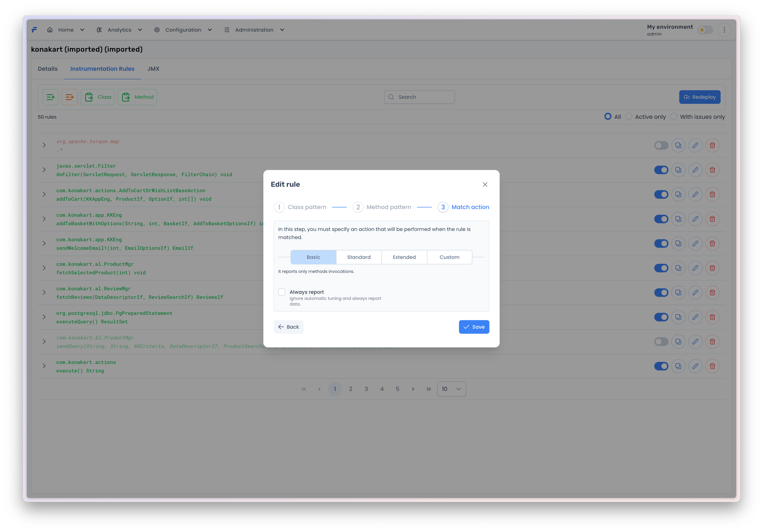Click the vertical three-dot menu icon
Screen dimensions: 763x532
tap(724, 30)
